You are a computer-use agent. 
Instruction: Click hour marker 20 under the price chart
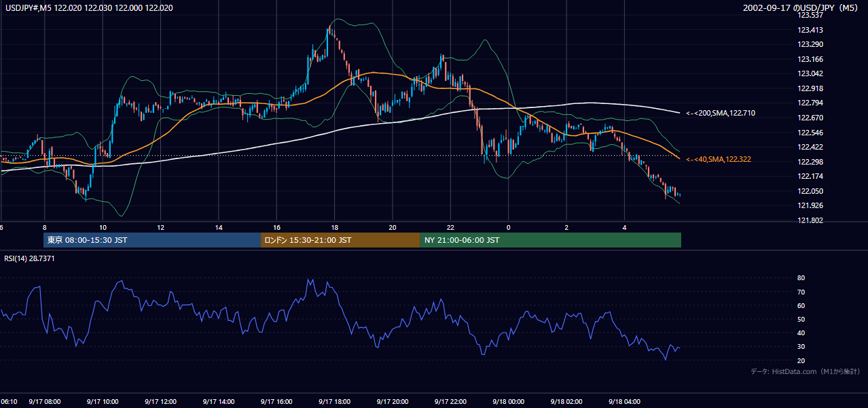(393, 228)
